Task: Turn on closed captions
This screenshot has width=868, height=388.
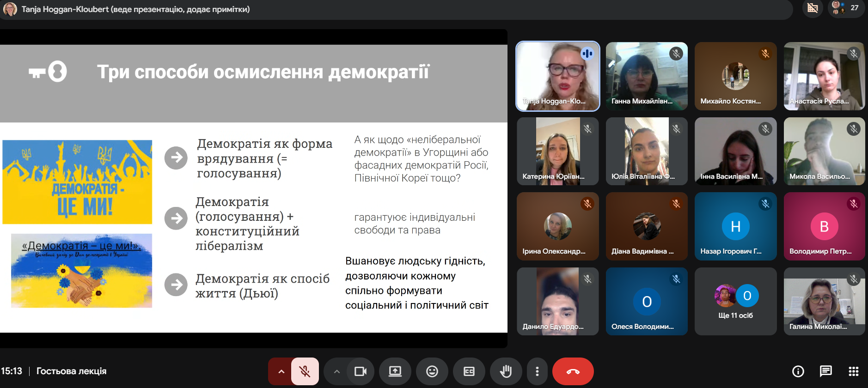Action: (469, 371)
